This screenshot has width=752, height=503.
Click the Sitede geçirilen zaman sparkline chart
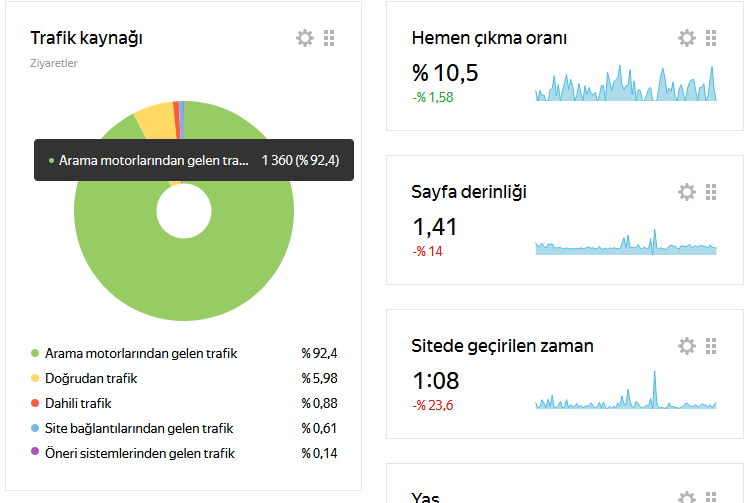[x=626, y=389]
